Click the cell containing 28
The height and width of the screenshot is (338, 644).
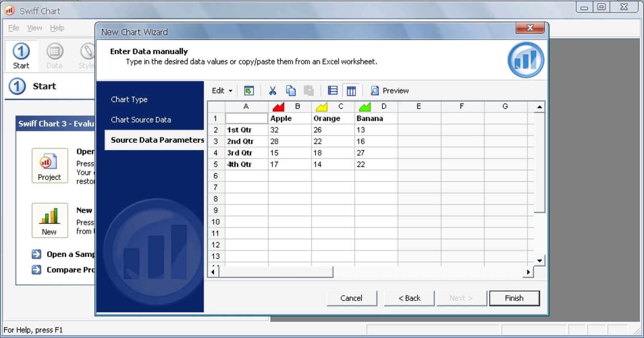[290, 141]
